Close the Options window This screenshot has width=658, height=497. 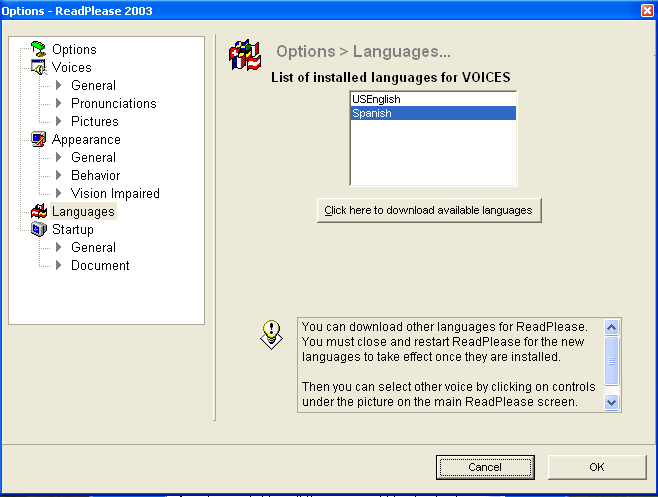[x=648, y=10]
